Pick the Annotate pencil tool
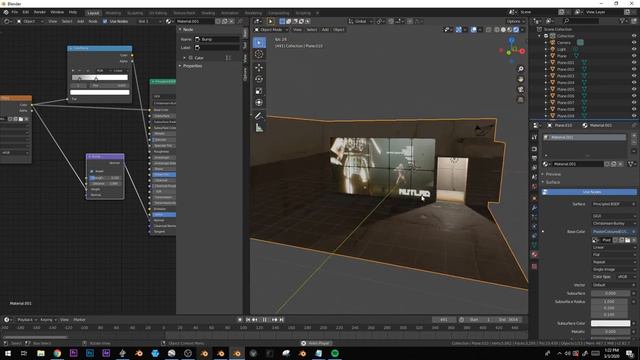Image resolution: width=640 pixels, height=360 pixels. tap(259, 116)
